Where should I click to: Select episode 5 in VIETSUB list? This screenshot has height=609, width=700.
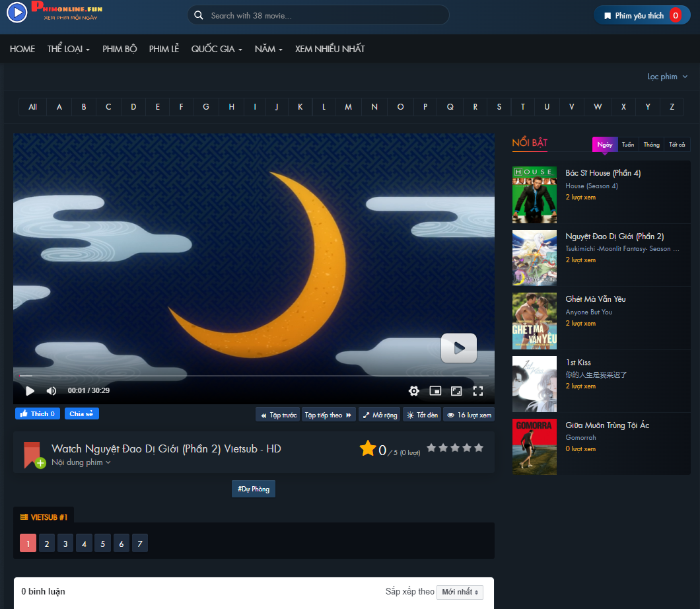coord(102,543)
